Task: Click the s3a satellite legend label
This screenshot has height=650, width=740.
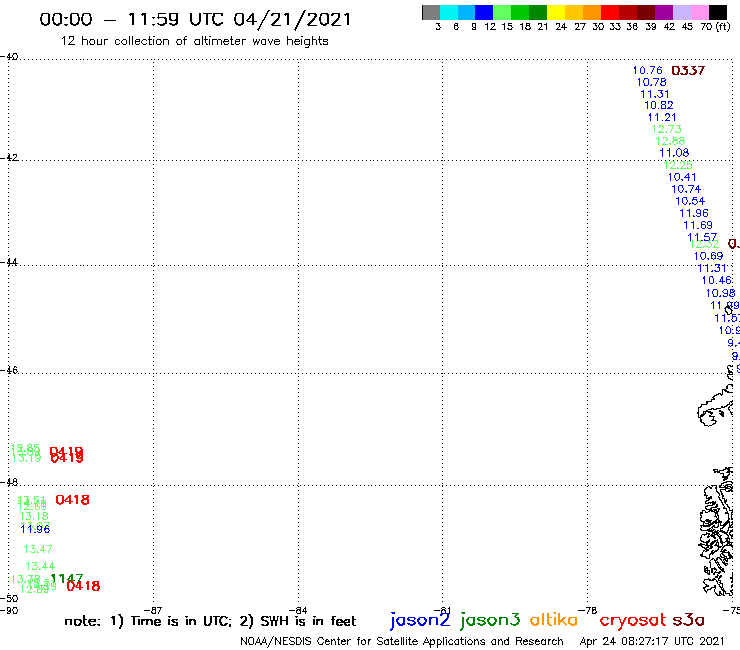Action: pyautogui.click(x=688, y=620)
